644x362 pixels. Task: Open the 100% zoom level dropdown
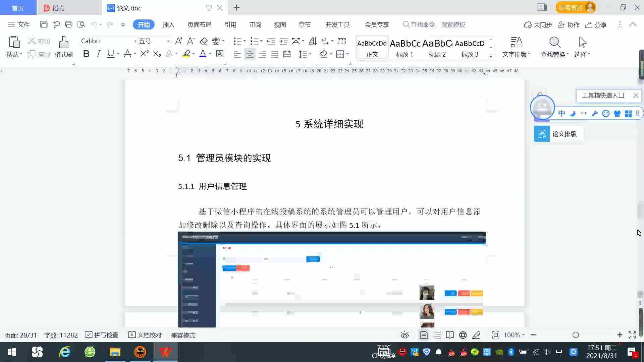pyautogui.click(x=514, y=335)
